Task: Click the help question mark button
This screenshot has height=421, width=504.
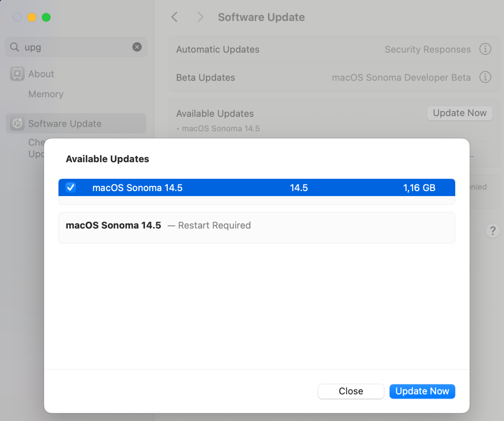Action: click(x=493, y=231)
